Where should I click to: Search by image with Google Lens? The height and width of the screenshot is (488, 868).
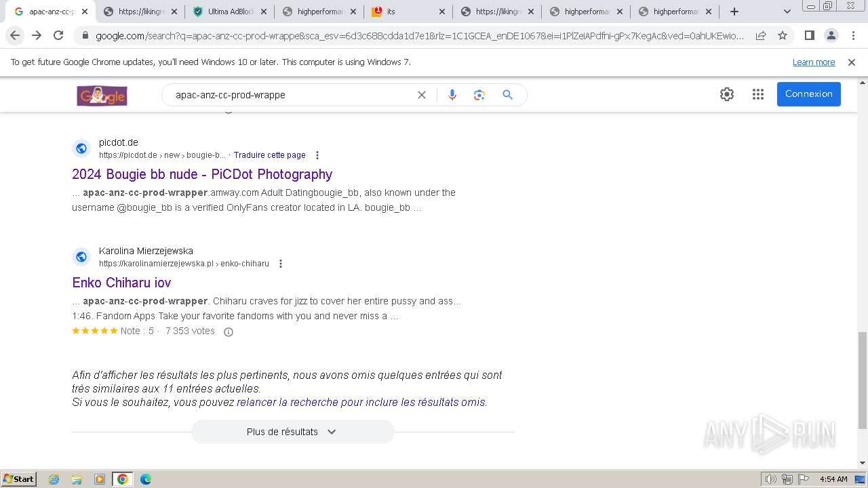[x=479, y=95]
